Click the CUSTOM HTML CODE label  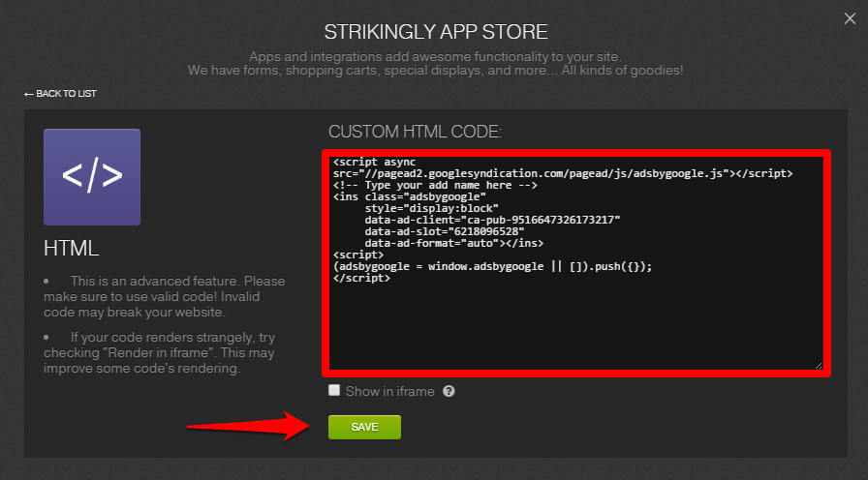pyautogui.click(x=416, y=132)
